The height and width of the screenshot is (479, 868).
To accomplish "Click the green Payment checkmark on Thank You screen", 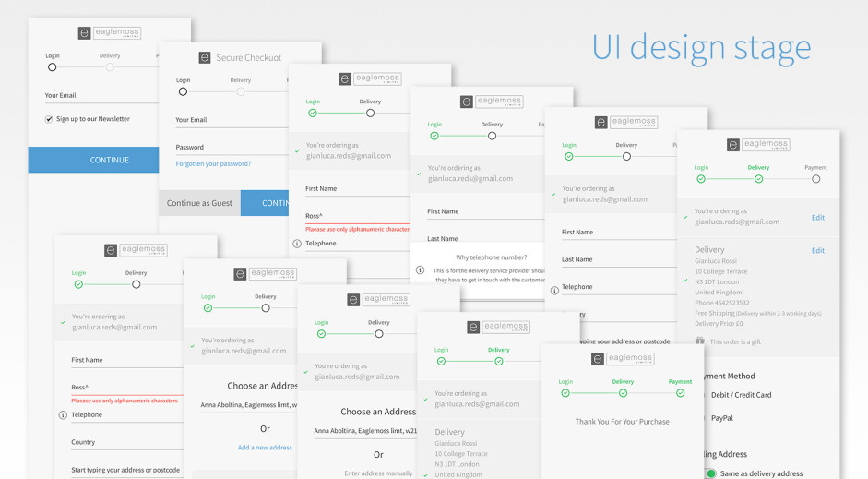I will pyautogui.click(x=680, y=393).
